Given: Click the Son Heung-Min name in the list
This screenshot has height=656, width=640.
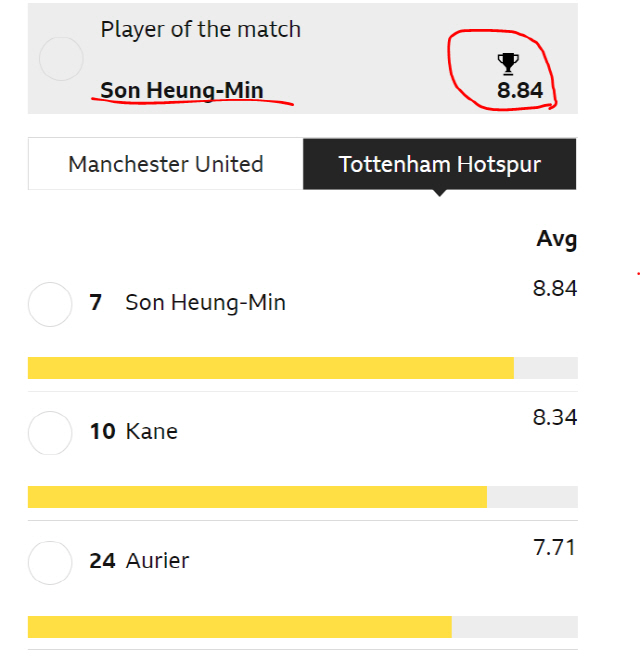Looking at the screenshot, I should coord(205,302).
